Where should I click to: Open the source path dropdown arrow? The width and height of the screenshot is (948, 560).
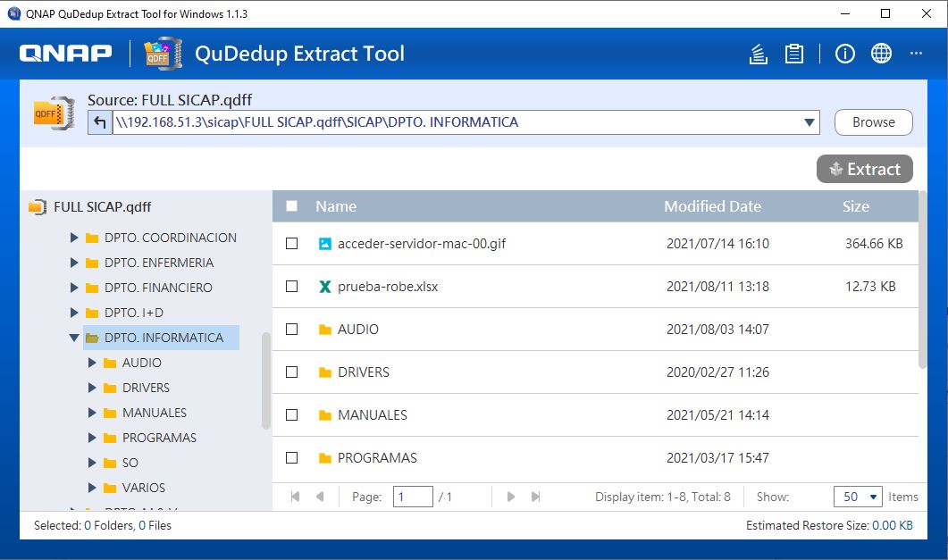click(809, 122)
